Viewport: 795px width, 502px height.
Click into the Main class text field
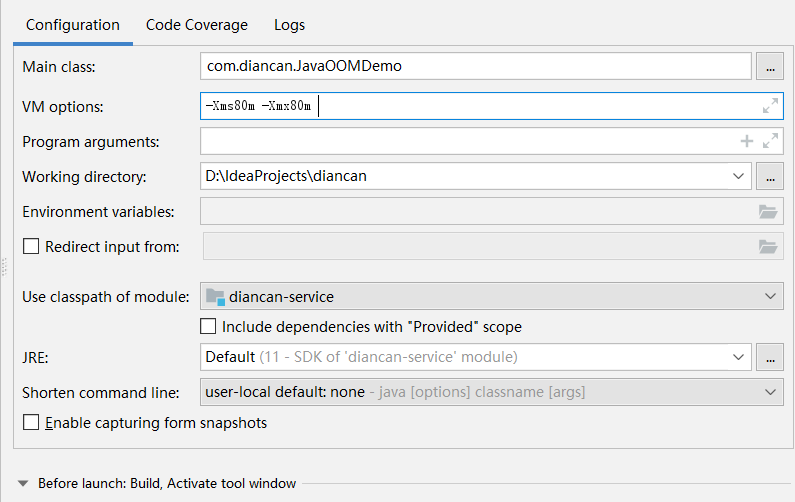[475, 67]
